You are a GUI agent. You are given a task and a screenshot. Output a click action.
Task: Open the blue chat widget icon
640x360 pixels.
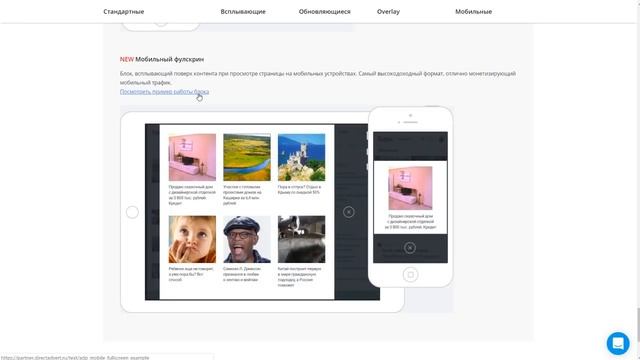618,343
